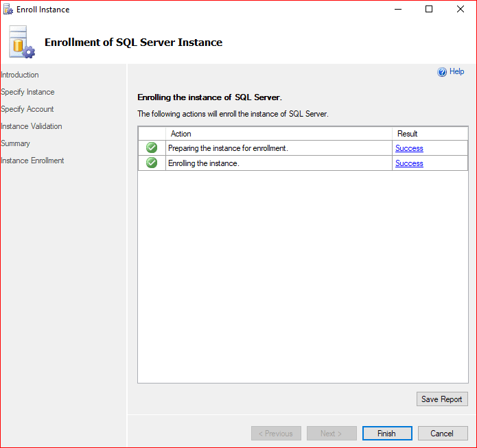Click green checkmark beside Enrolling the instance
Screen dimensions: 477x448
point(152,163)
